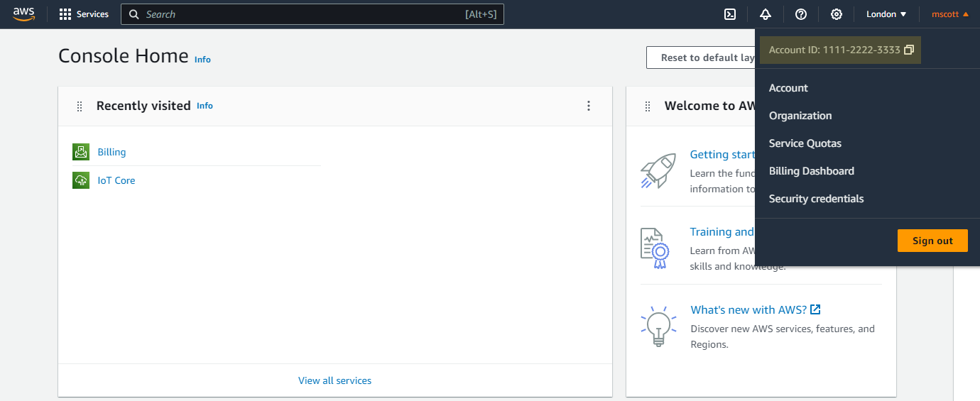Image resolution: width=980 pixels, height=401 pixels.
Task: Select Service Quotas menu entry
Action: 805,143
